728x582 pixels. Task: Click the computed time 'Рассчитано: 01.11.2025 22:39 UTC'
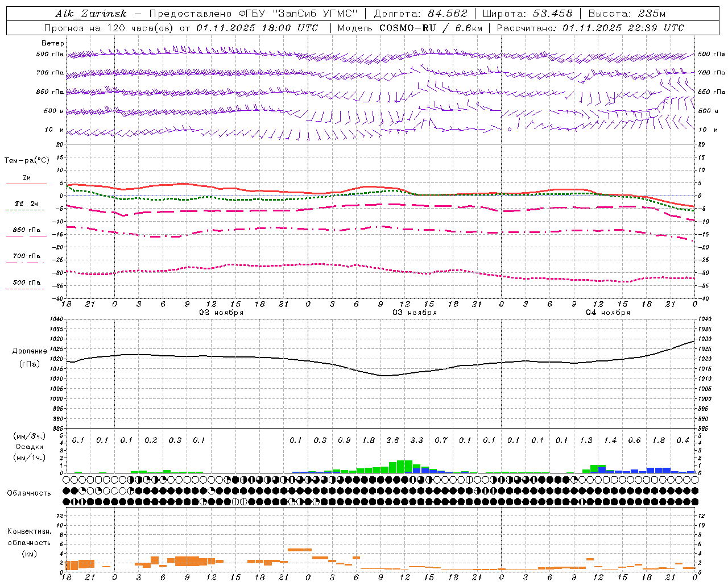(590, 28)
